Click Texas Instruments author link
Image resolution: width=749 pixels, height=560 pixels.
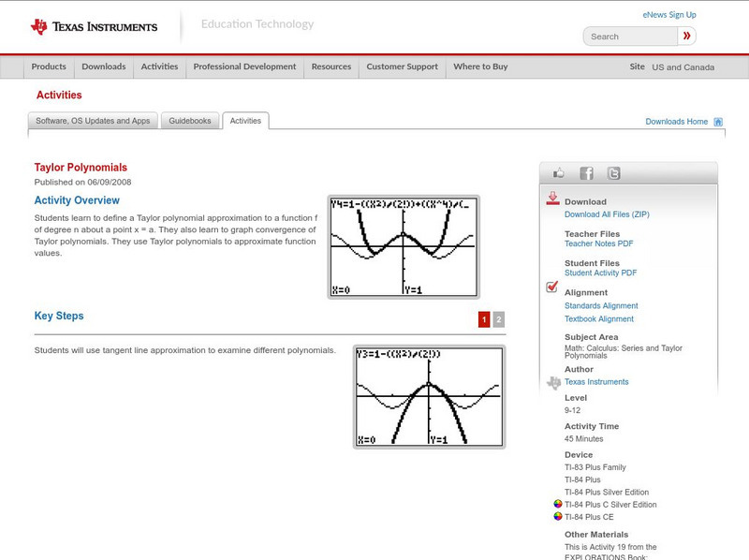coord(596,382)
